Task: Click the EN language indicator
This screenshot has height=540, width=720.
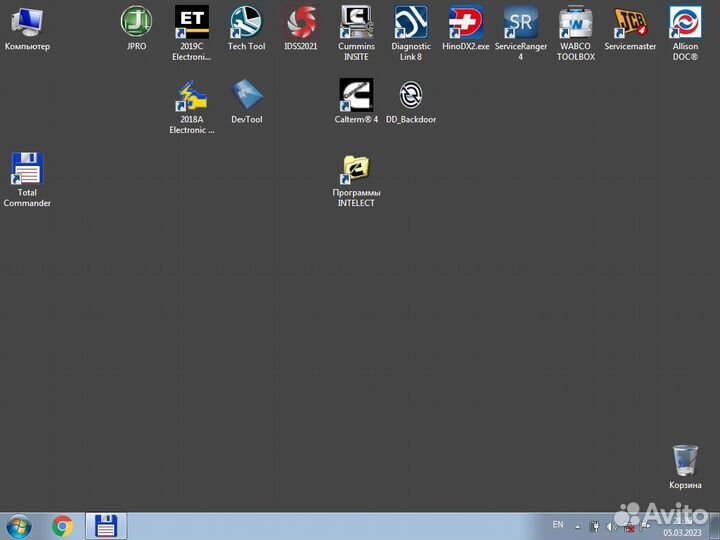Action: click(x=558, y=525)
